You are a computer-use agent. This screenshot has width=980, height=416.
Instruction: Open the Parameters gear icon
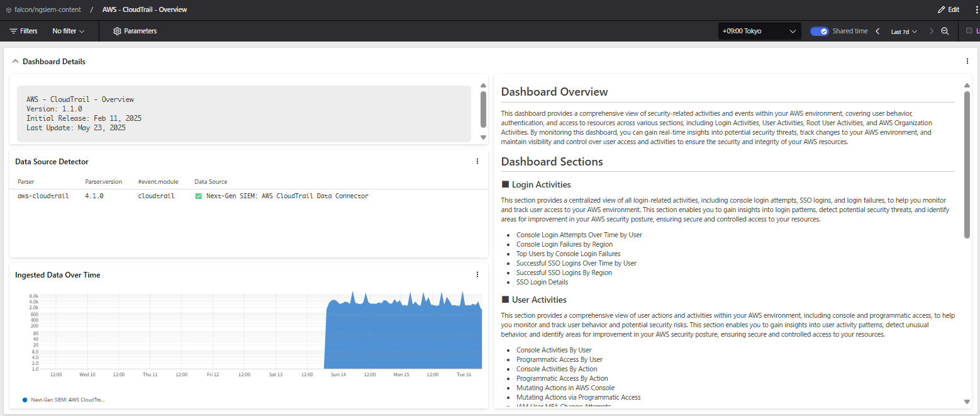[117, 31]
